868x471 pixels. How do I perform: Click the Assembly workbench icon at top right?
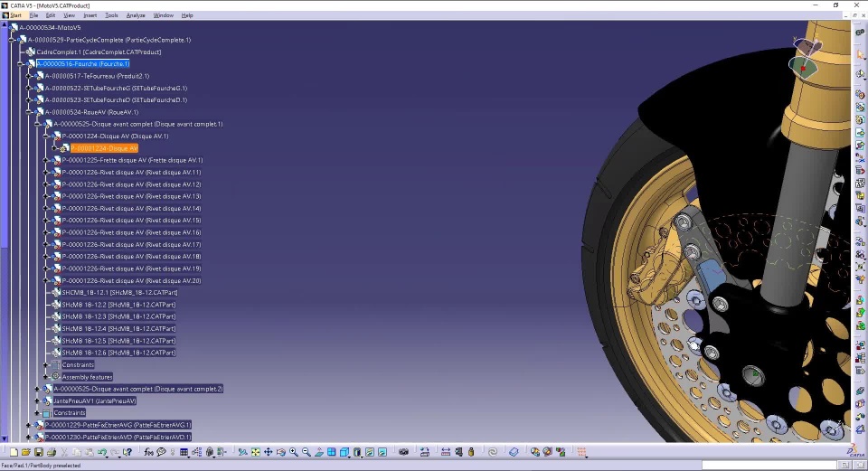point(860,33)
